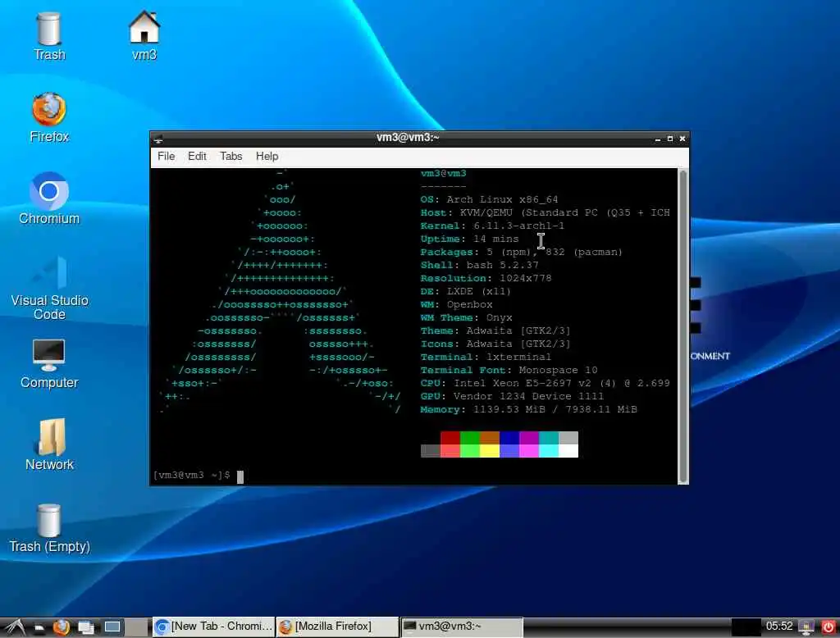840x638 pixels.
Task: Click the 'Terminal Font: Monospace 10' line
Action: click(509, 370)
